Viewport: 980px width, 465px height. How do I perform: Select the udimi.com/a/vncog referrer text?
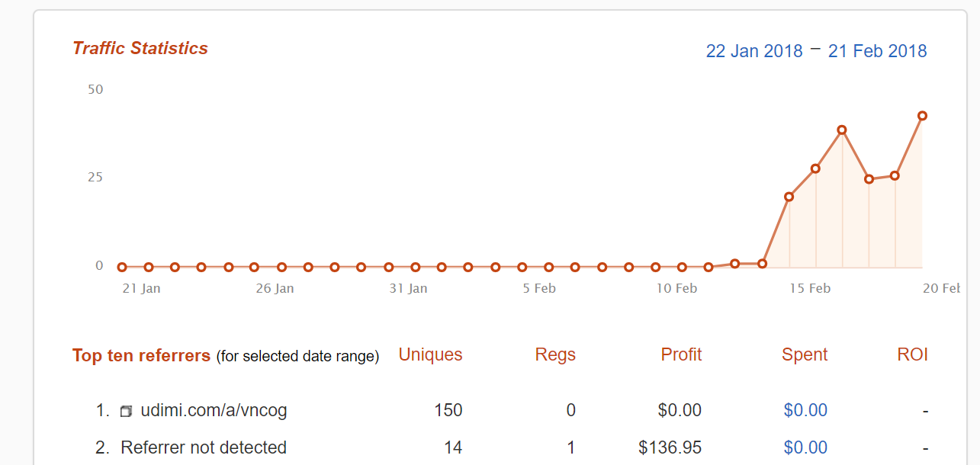pos(214,410)
